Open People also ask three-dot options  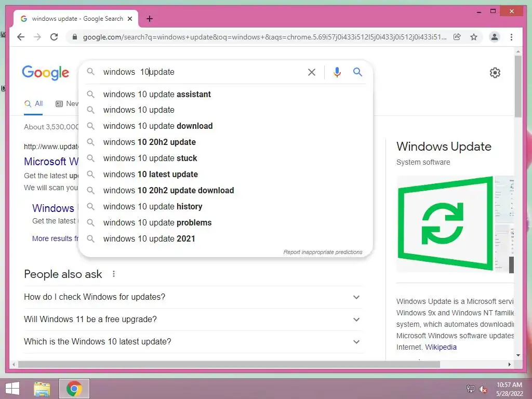point(114,274)
